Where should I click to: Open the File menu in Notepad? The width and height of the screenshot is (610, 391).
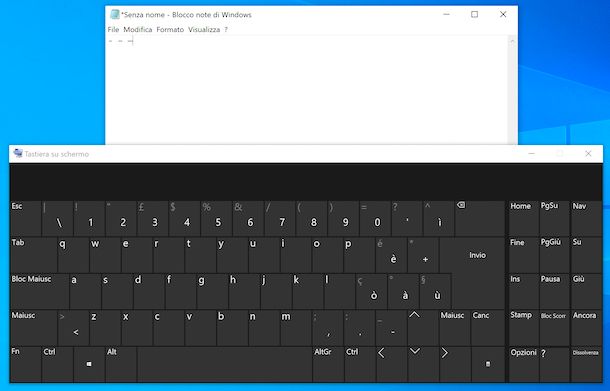(113, 30)
